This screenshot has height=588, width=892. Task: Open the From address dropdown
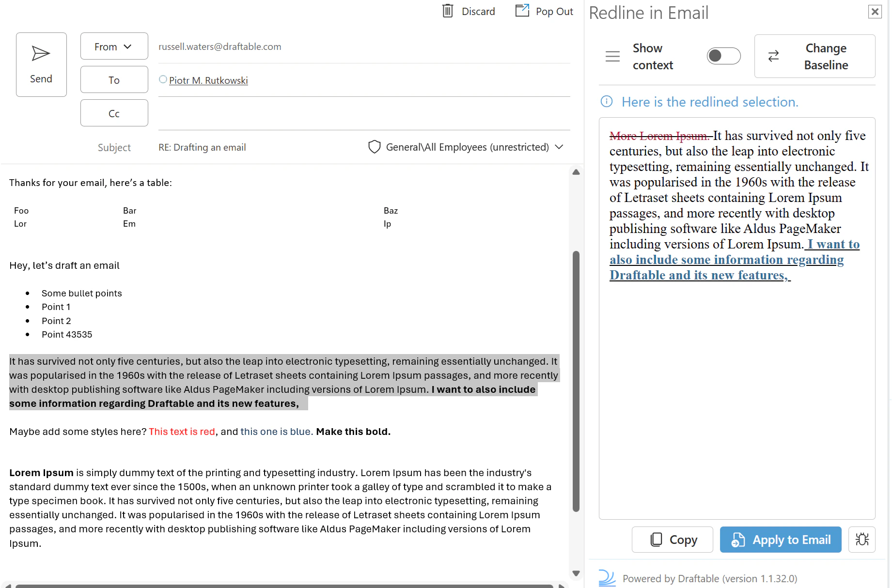click(114, 46)
